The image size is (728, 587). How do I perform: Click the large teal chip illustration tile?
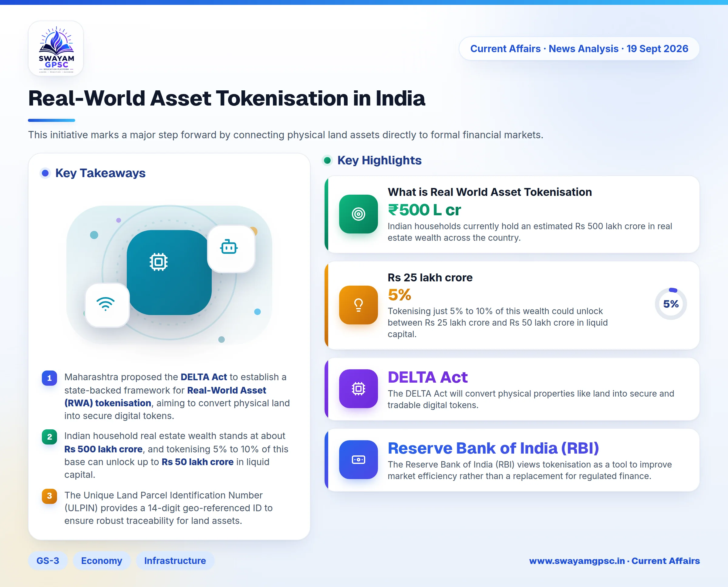169,273
